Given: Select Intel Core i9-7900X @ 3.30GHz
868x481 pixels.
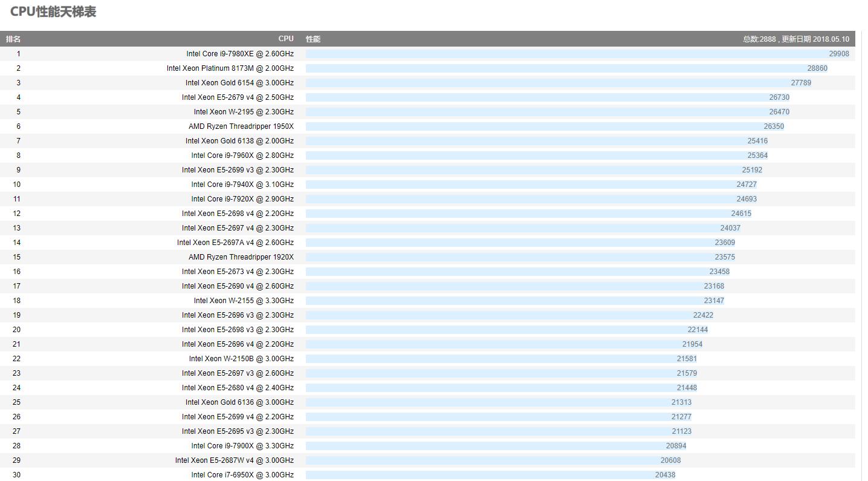Looking at the screenshot, I should [x=242, y=446].
